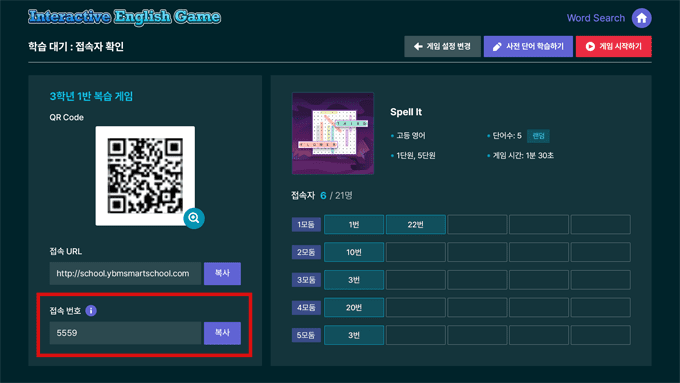Click student 3번 in 3모둠
Viewport: 680px width, 383px height.
354,280
